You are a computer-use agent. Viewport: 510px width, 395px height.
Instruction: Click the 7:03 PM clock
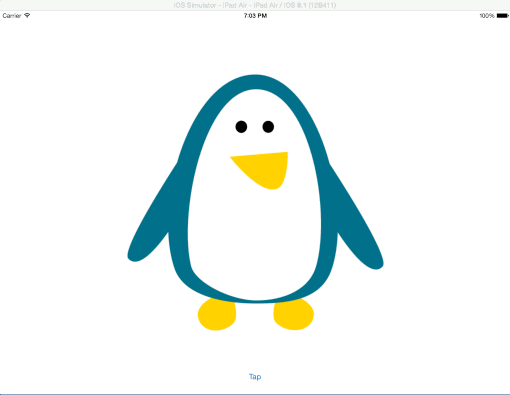255,16
